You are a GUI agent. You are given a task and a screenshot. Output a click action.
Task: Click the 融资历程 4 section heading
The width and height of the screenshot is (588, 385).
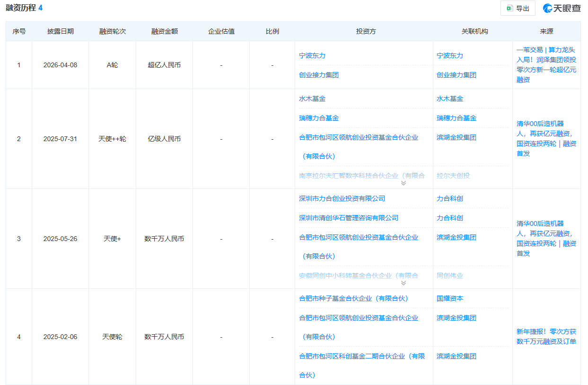tap(24, 8)
